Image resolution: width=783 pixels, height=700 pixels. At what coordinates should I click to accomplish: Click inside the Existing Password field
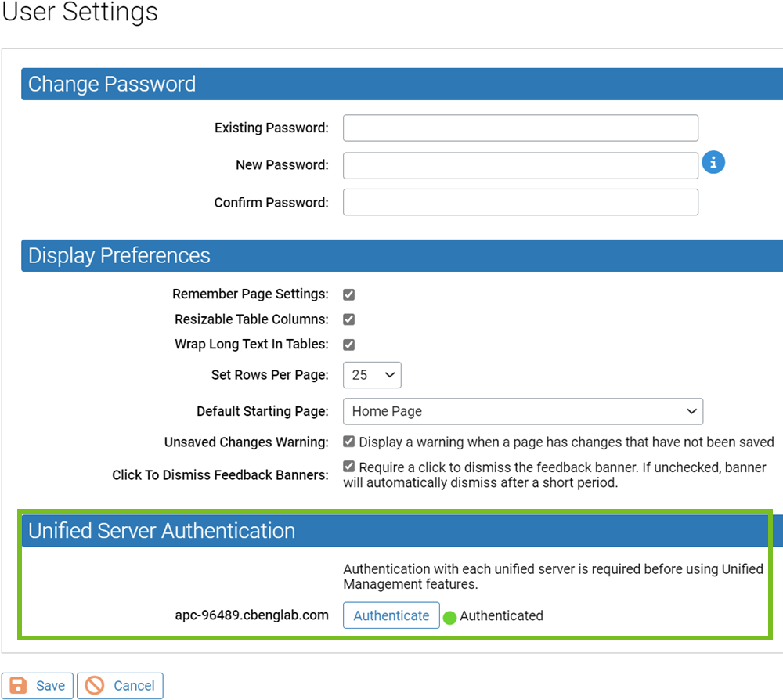pos(520,128)
